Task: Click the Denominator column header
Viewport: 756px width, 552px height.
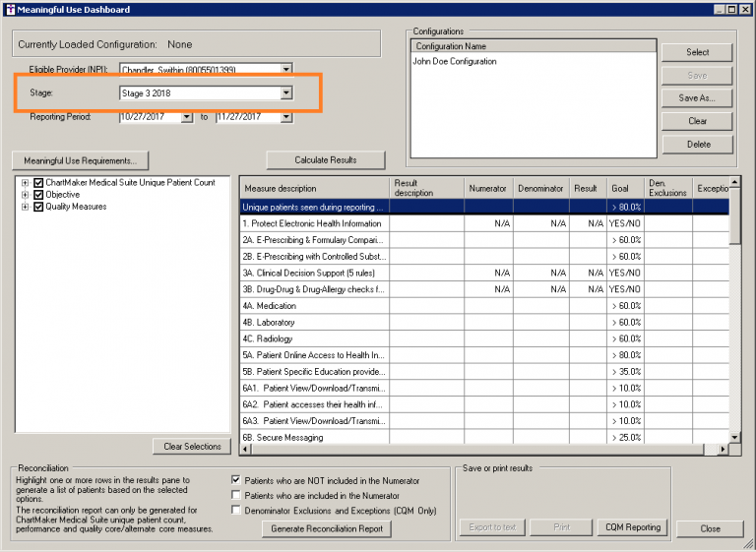Action: 541,188
